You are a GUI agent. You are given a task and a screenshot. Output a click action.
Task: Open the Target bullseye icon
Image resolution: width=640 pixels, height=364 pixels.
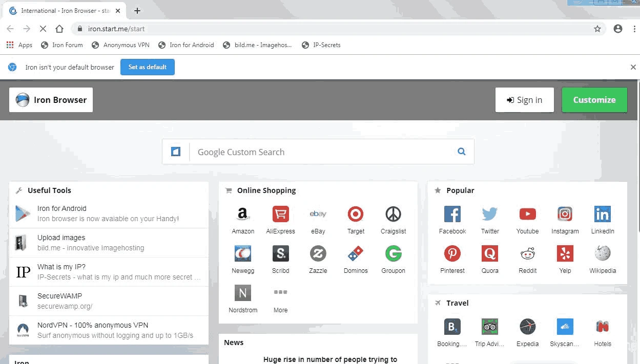[356, 214]
